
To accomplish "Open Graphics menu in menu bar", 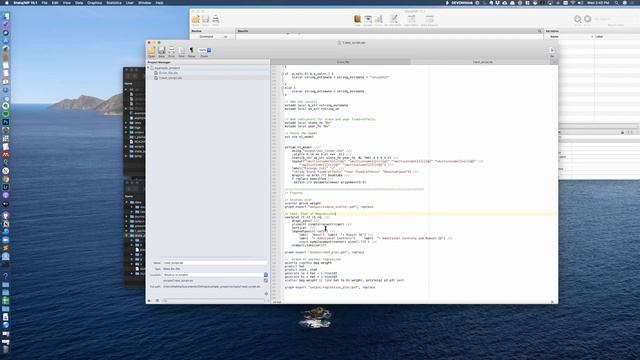I will point(95,2).
